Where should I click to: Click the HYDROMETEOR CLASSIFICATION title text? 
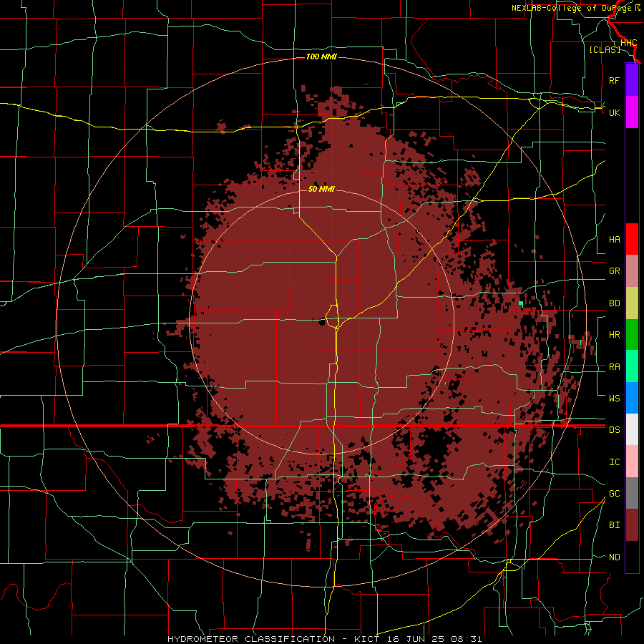point(251,639)
